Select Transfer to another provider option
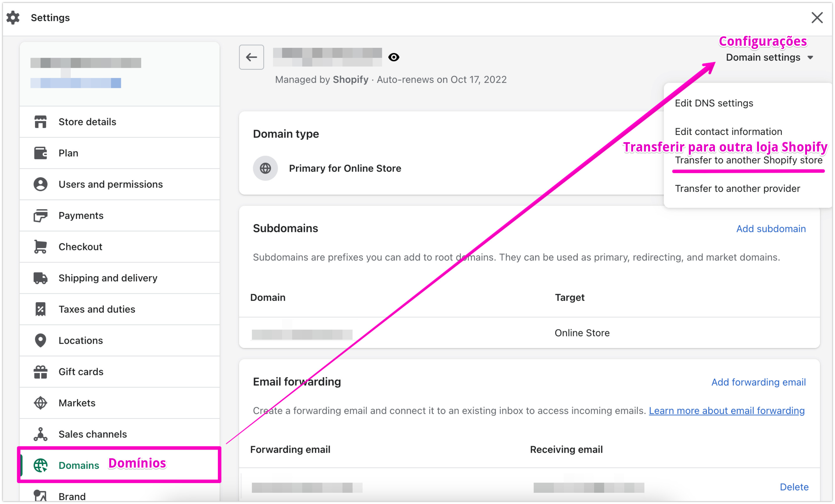The width and height of the screenshot is (835, 504). (737, 188)
